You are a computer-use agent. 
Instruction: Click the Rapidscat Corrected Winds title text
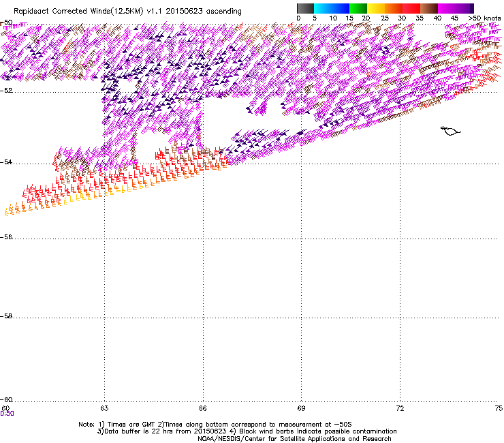click(127, 12)
